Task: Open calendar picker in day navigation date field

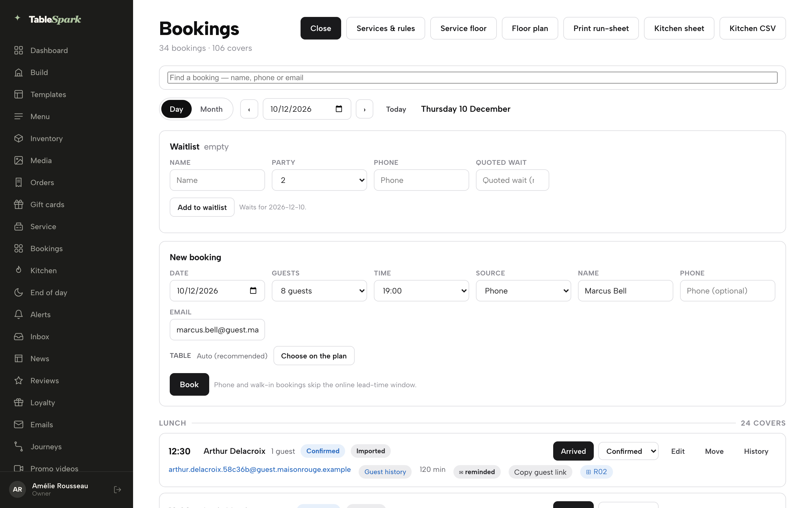Action: pyautogui.click(x=339, y=109)
